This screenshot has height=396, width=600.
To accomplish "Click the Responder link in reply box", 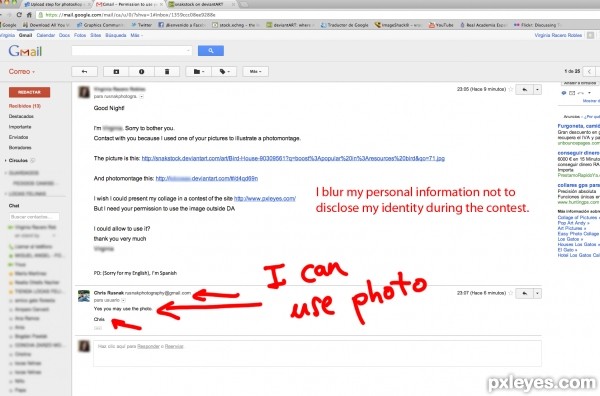I will (148, 346).
